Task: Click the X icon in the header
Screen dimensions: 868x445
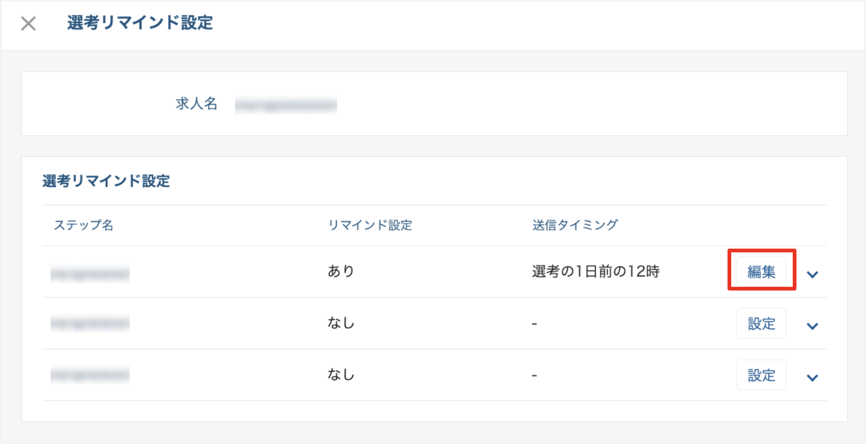Action: pos(28,24)
